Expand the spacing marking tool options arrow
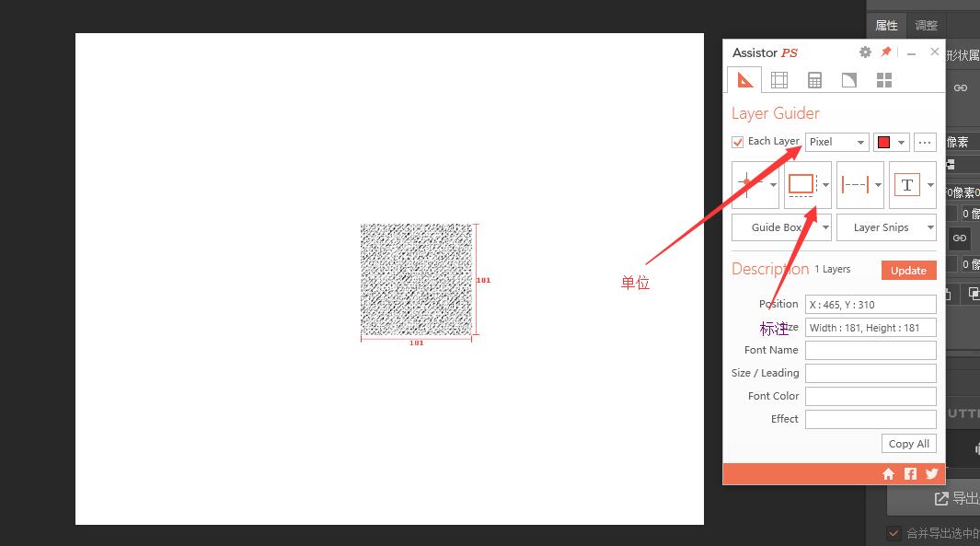Image resolution: width=980 pixels, height=546 pixels. [878, 185]
